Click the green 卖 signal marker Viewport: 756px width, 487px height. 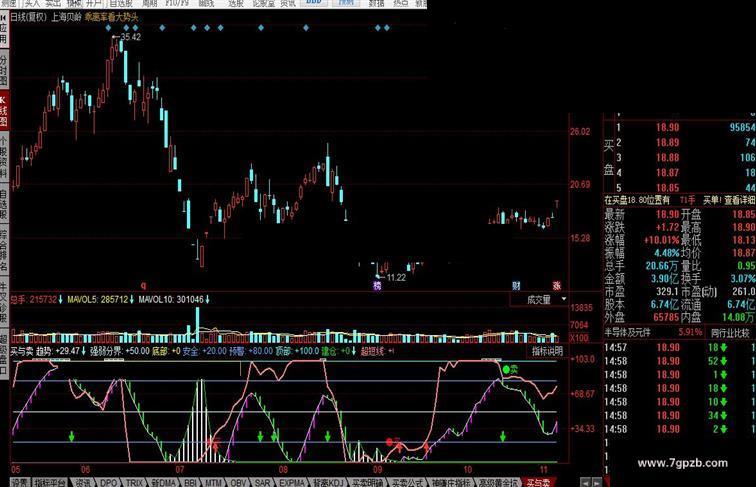pyautogui.click(x=510, y=369)
